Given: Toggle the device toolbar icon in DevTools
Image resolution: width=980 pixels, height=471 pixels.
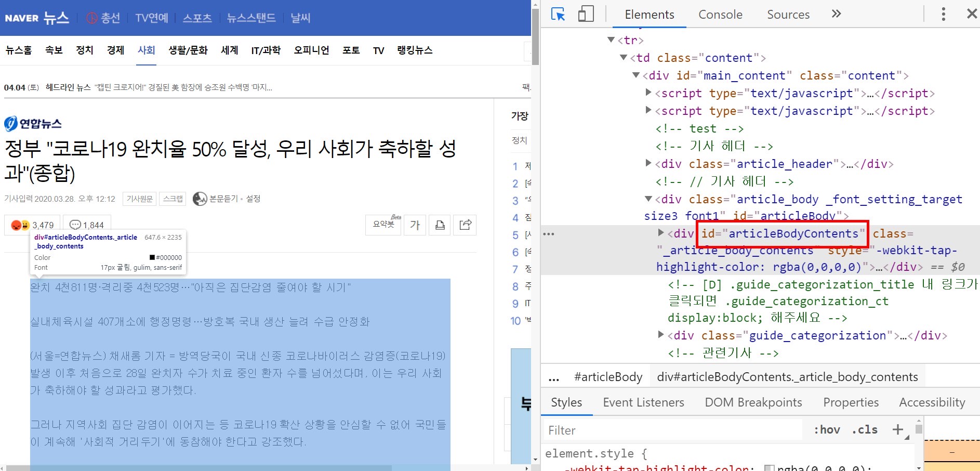Looking at the screenshot, I should point(586,14).
